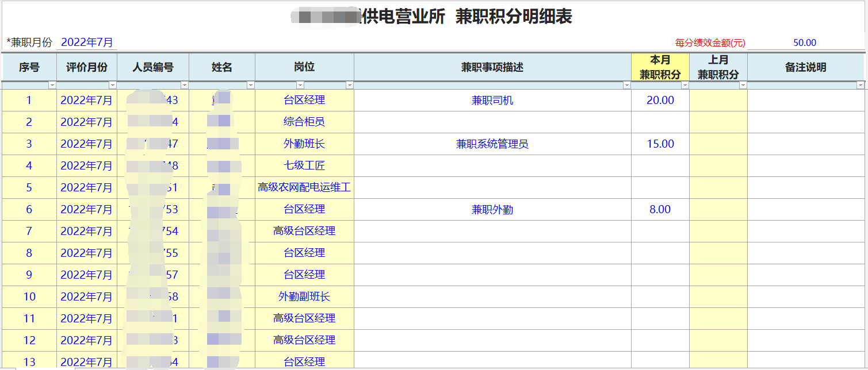Select the 8.00 points cell for 兼职外勤

660,210
